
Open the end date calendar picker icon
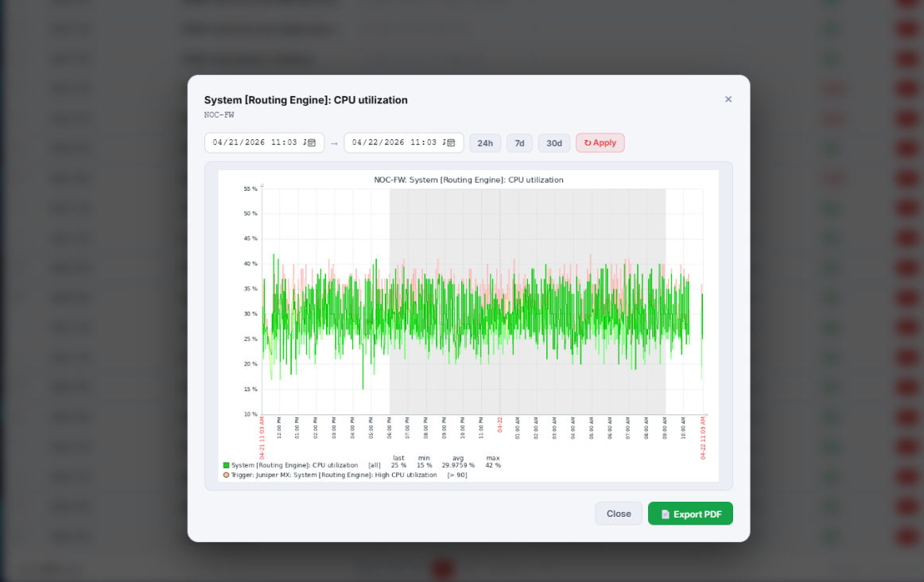(451, 142)
